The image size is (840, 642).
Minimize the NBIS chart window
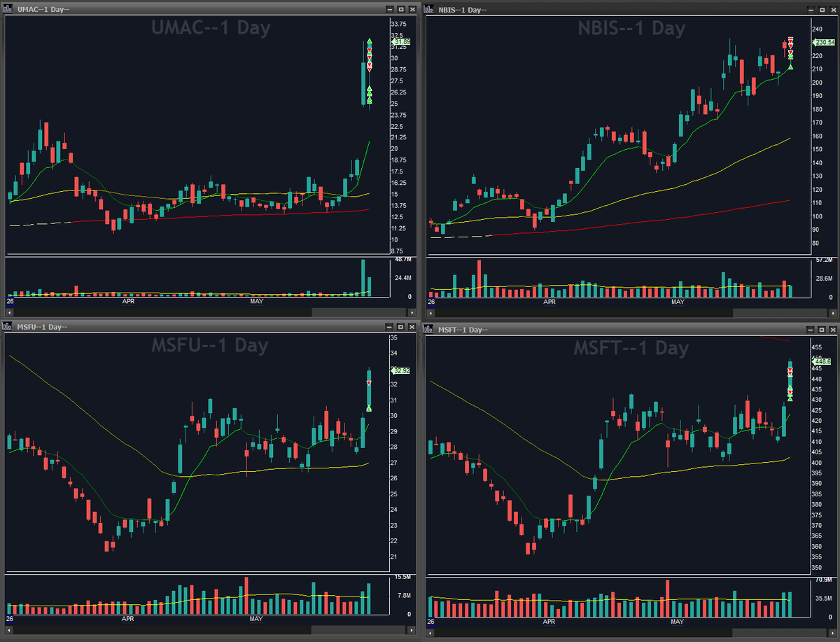(x=811, y=9)
